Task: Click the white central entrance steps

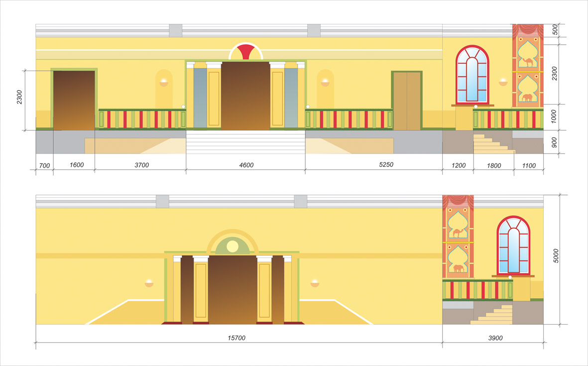Action: 245,142
